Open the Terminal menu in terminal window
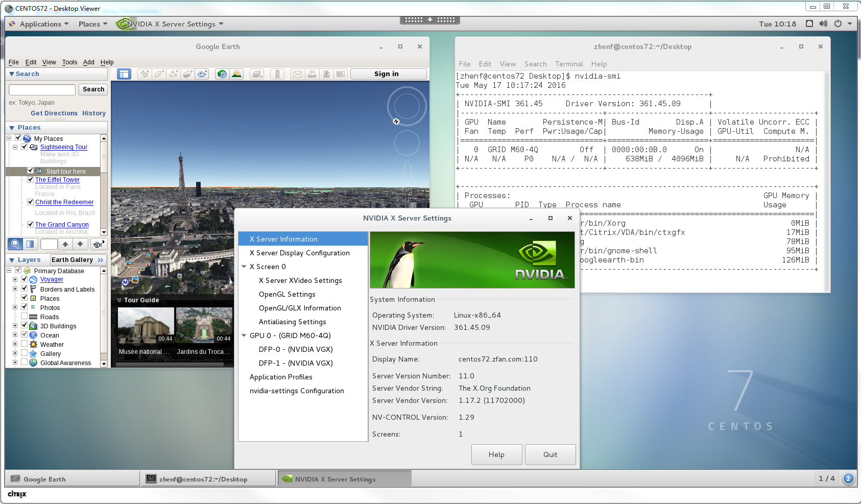This screenshot has width=861, height=504. [x=569, y=64]
